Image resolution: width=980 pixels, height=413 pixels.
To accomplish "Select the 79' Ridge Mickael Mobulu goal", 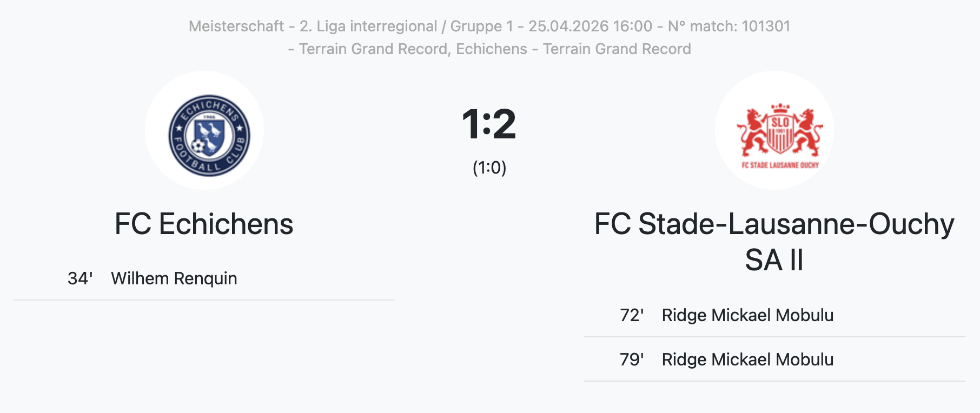I will 774,359.
